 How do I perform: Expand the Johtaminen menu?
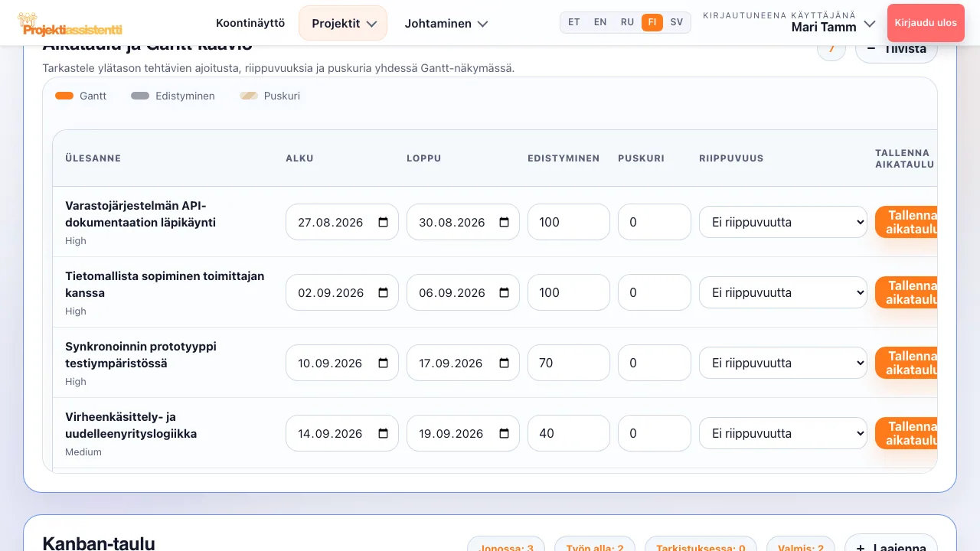point(446,23)
